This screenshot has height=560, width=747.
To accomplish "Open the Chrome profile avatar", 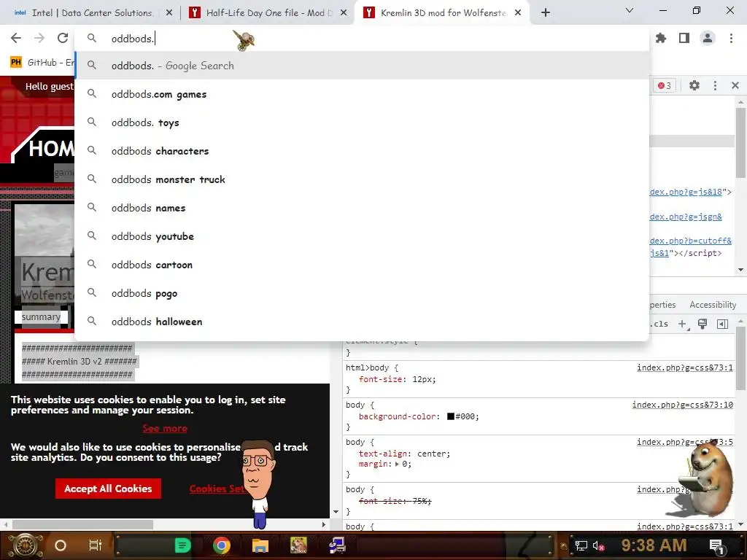I will (x=708, y=38).
